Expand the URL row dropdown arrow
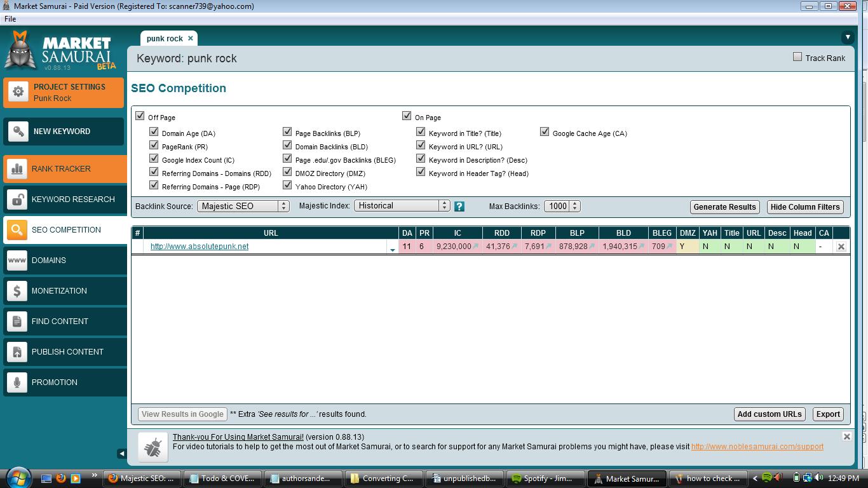 tap(392, 250)
